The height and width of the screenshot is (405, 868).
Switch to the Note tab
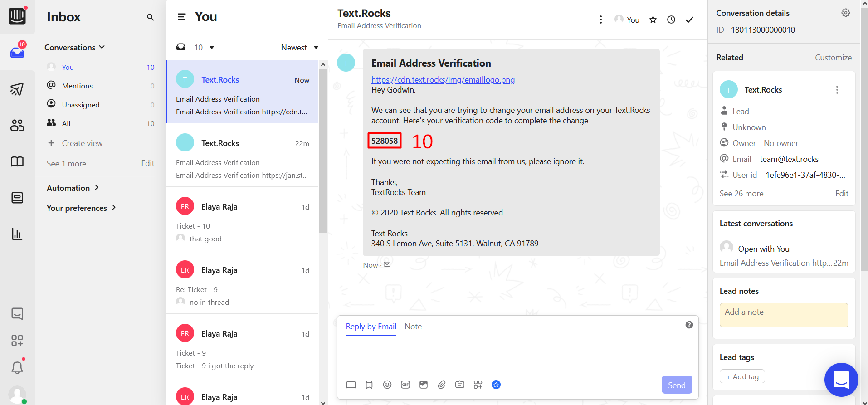413,327
